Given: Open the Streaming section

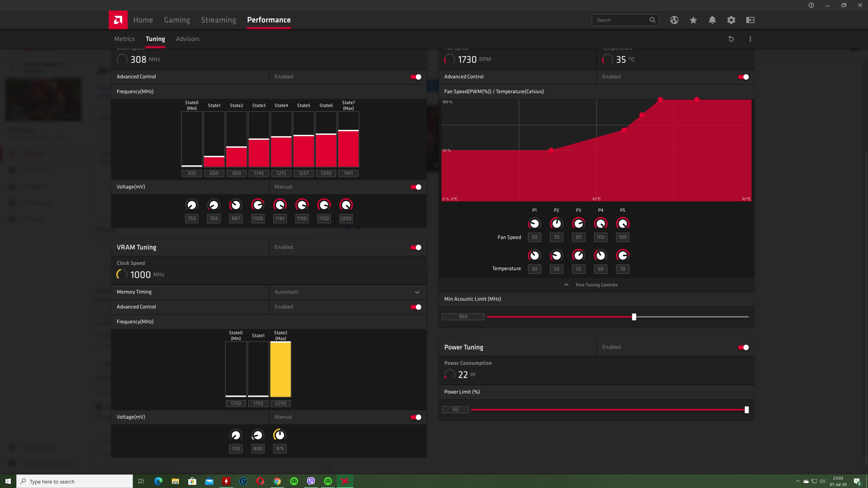Looking at the screenshot, I should [x=218, y=20].
